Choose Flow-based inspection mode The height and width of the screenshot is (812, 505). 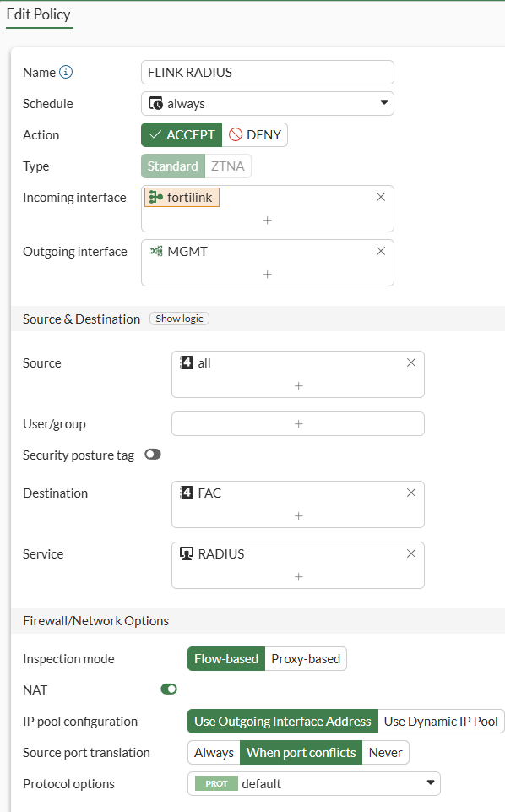[x=226, y=659]
